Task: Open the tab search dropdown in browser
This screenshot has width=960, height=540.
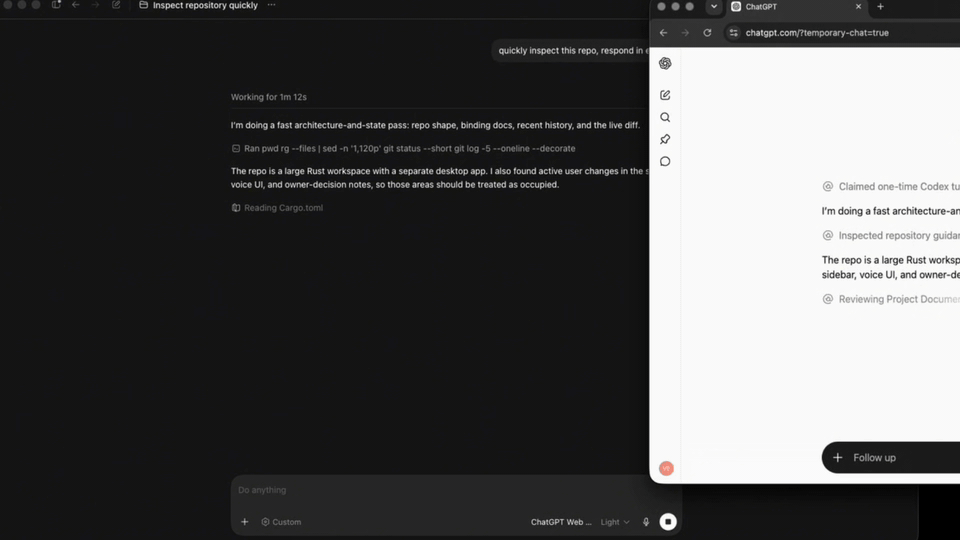Action: coord(714,7)
